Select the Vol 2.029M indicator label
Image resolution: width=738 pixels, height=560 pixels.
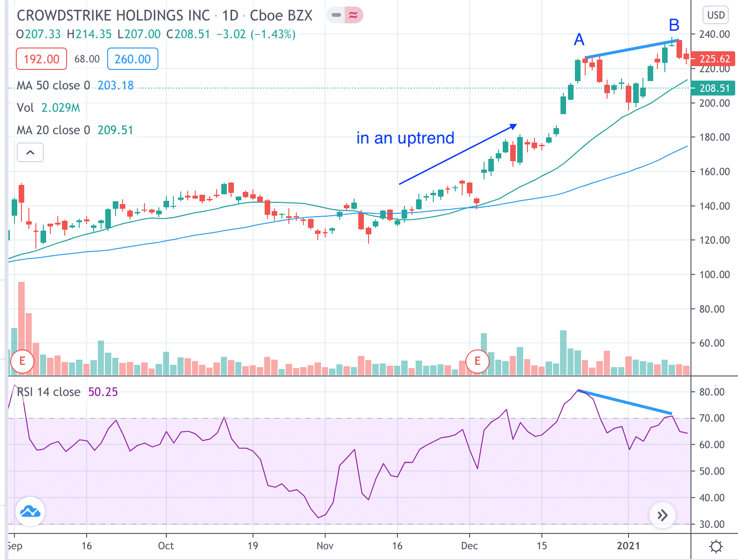point(48,108)
